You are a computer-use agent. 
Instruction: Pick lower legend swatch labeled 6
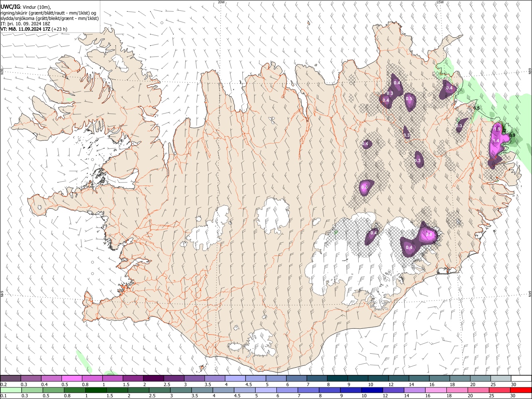(x=287, y=390)
